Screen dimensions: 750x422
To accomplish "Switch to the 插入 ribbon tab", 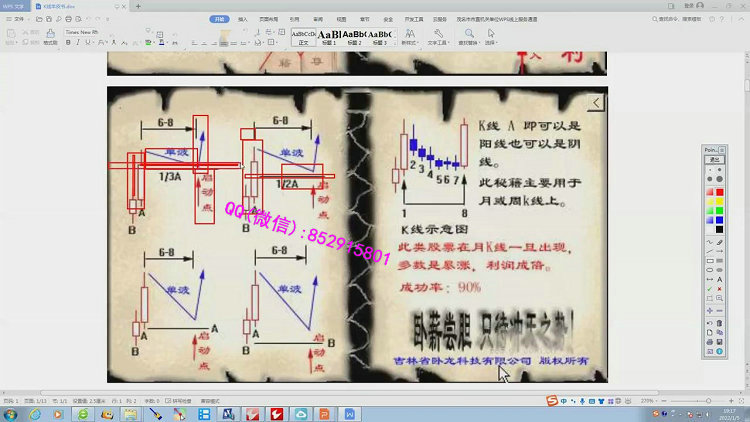I will point(244,19).
